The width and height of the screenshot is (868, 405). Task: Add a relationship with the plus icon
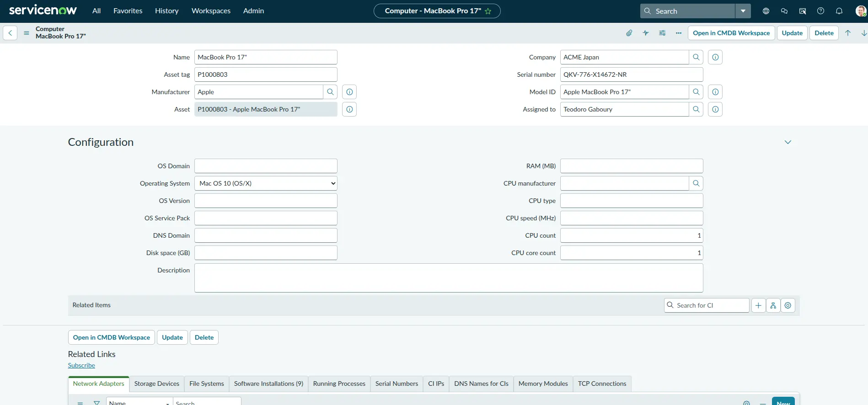758,305
